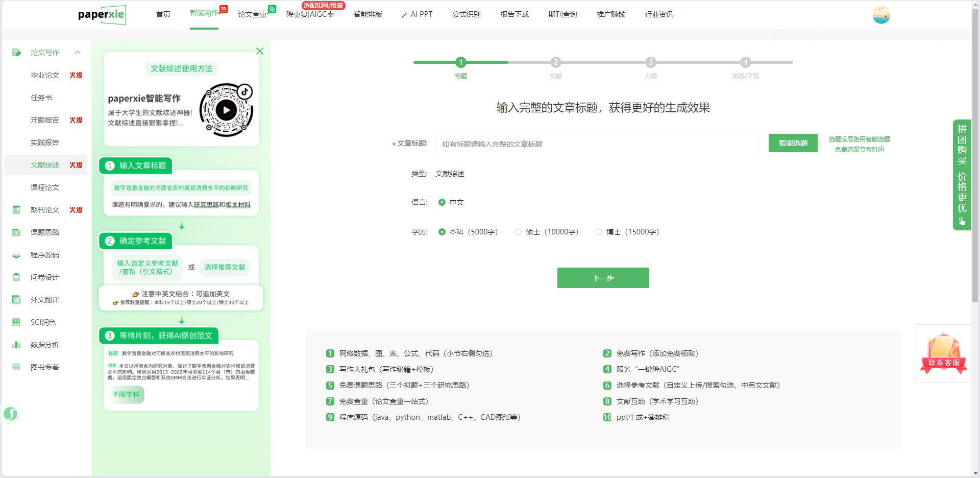This screenshot has height=478, width=980.
Task: Choose the 博士 (15000字) degree option
Action: [x=599, y=232]
